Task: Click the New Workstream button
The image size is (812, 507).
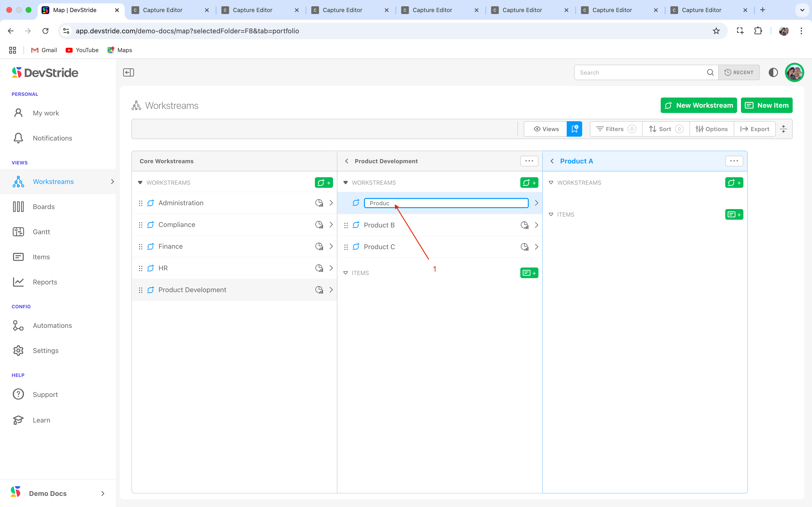Action: click(699, 105)
